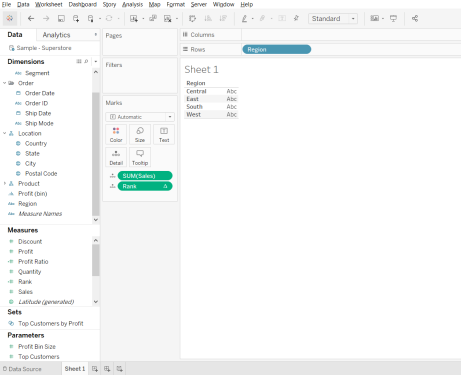Open the Color marks card

(x=116, y=135)
